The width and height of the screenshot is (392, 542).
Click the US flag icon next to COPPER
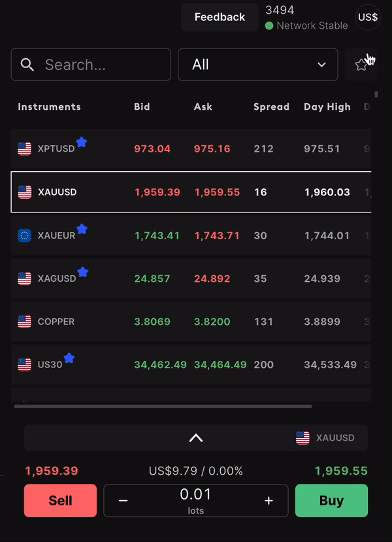[x=25, y=322]
